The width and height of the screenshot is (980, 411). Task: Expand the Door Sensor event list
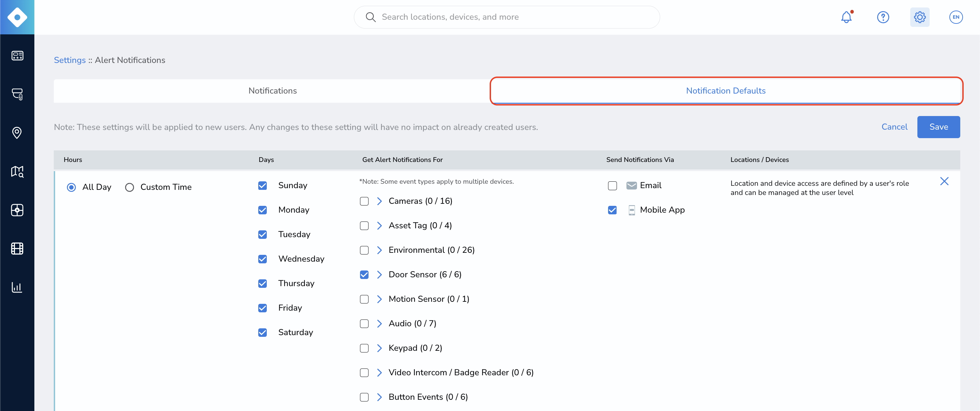[x=379, y=275]
